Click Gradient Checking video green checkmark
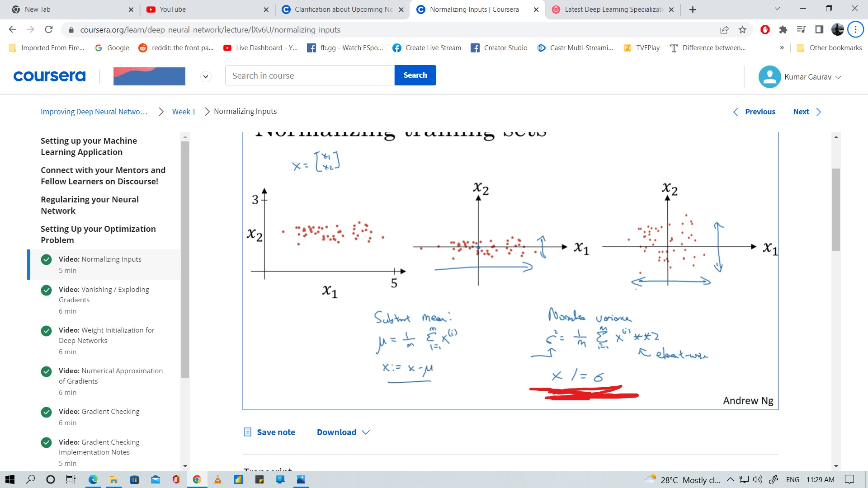This screenshot has width=868, height=488. pos(46,412)
